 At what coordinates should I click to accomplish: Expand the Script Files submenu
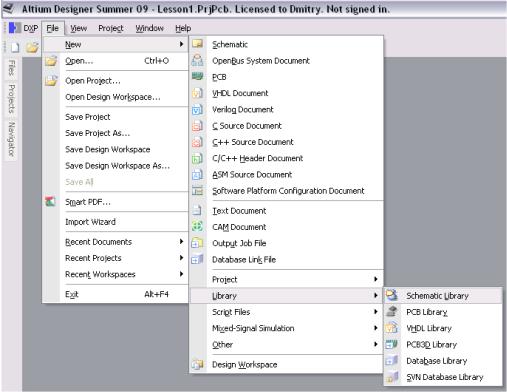point(286,312)
